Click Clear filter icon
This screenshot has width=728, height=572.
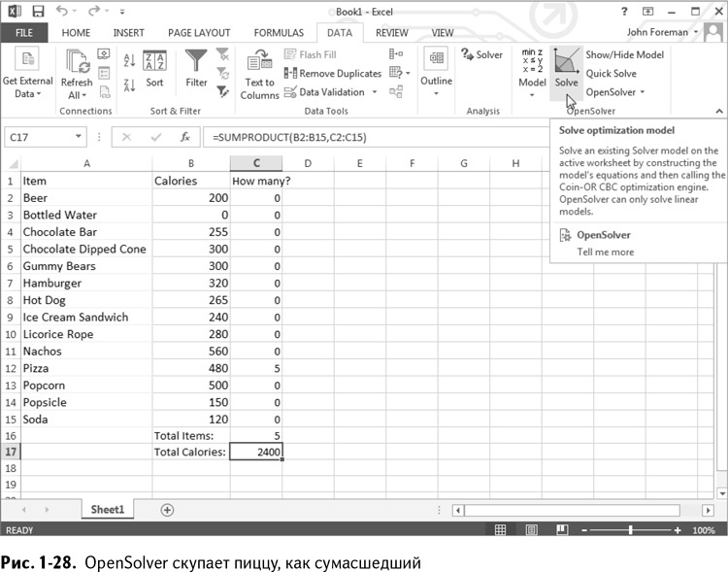223,54
